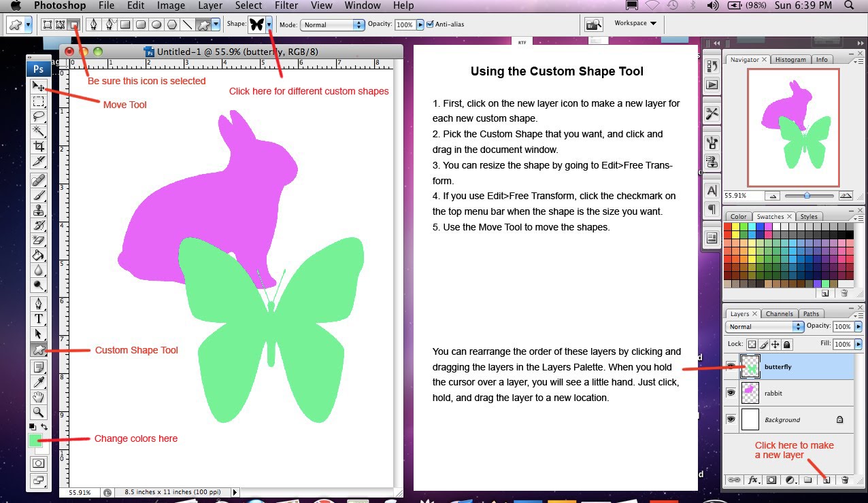Open the layer styles fx menu

752,479
